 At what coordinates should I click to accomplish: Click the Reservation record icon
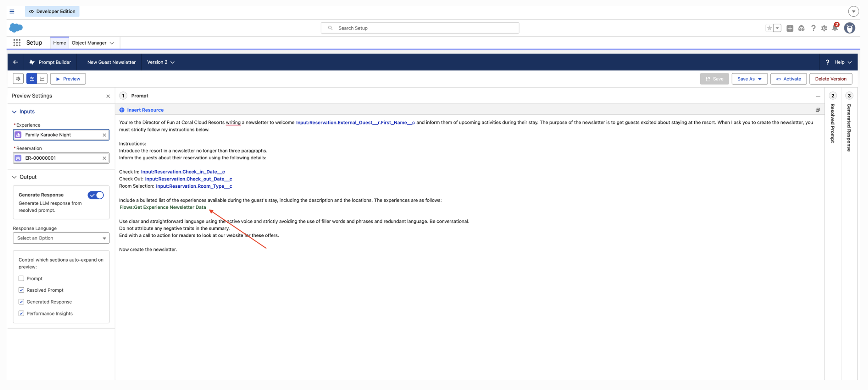18,158
